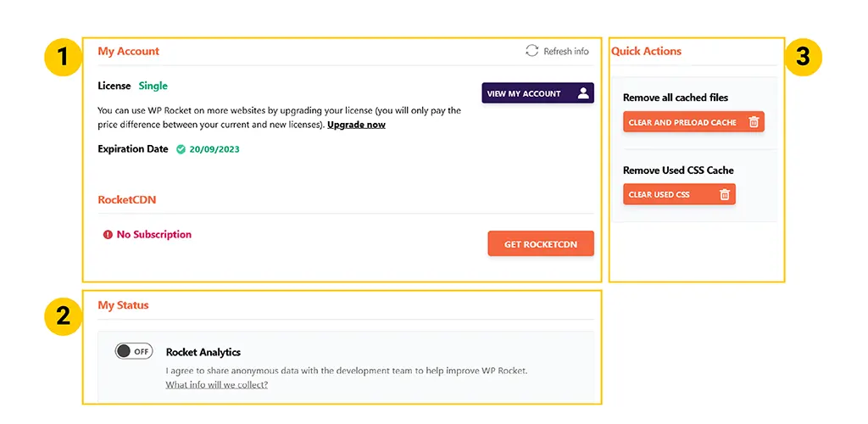
Task: Click the 'Remove Used CSS Cache' label
Action: tap(678, 170)
